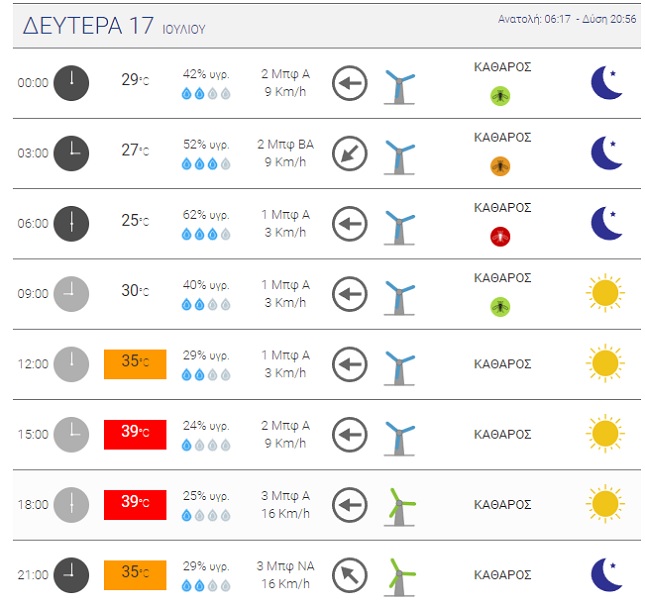The image size is (645, 607).
Task: Click the gray clock icon at 09:00
Action: coord(71,294)
